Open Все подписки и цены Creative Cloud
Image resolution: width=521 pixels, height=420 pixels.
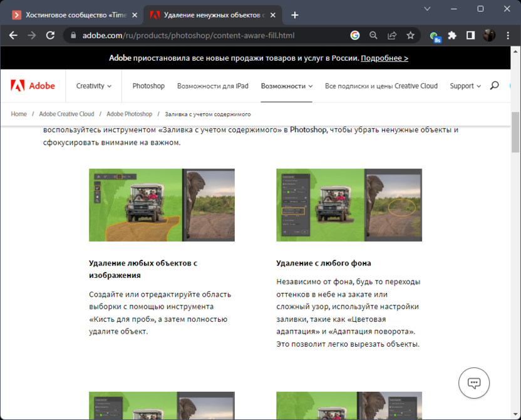[x=381, y=86]
